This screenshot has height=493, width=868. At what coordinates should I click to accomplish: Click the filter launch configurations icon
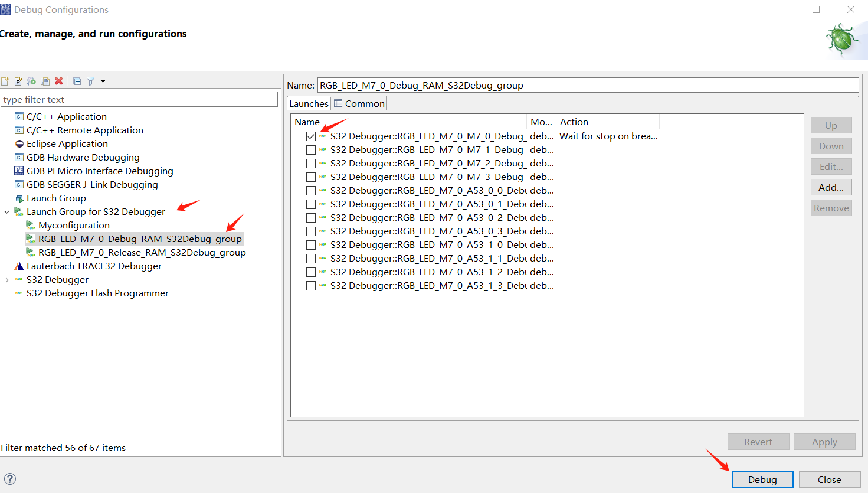click(90, 81)
